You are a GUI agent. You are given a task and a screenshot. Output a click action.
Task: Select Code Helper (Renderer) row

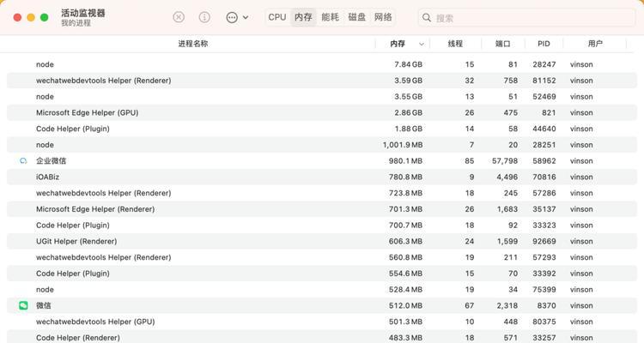[x=322, y=337]
